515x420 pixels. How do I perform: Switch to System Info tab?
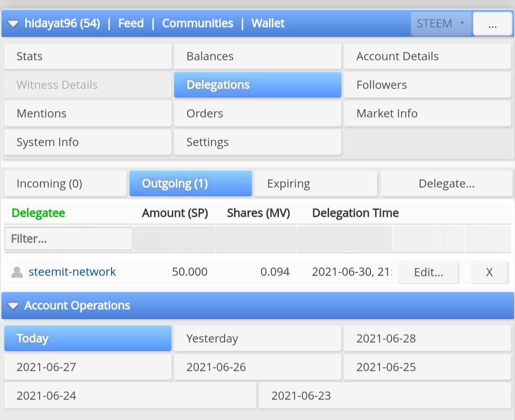[88, 142]
